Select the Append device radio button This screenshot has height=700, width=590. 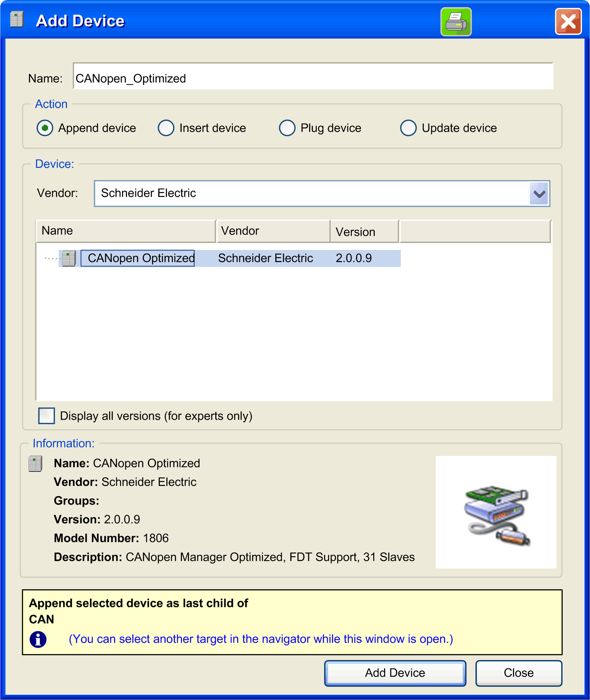tap(45, 128)
